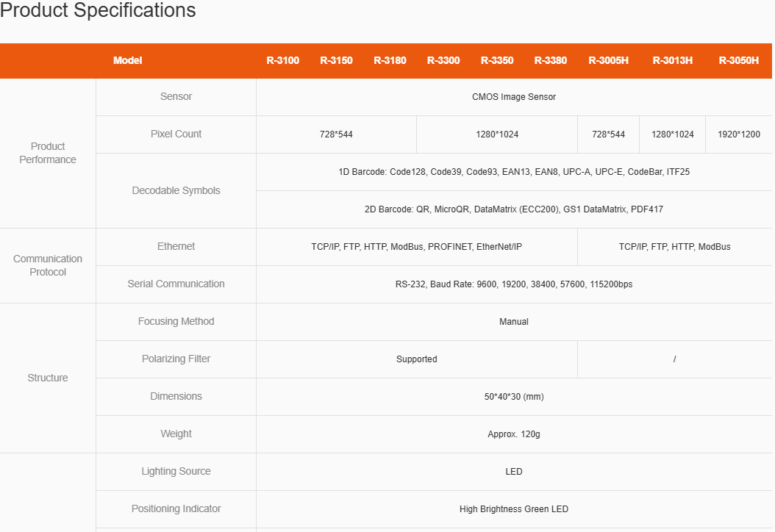Select the R-3380 column header
775x532 pixels.
pyautogui.click(x=551, y=60)
